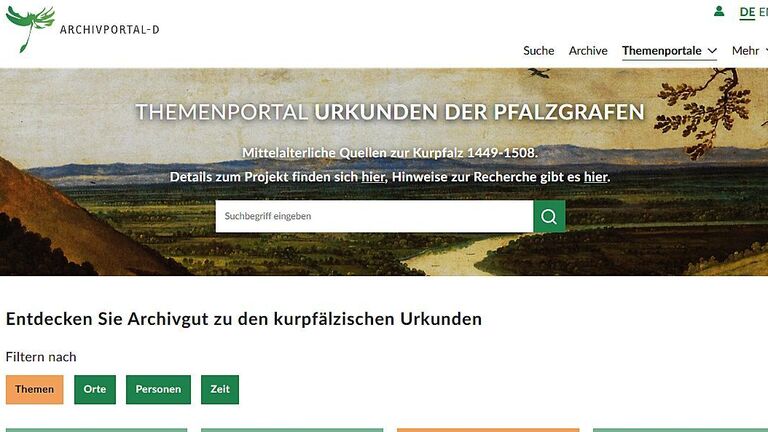Click the 'Themenportal Urkunden der Pfalzgrafen' heading
Image resolution: width=768 pixels, height=432 pixels.
click(x=390, y=112)
